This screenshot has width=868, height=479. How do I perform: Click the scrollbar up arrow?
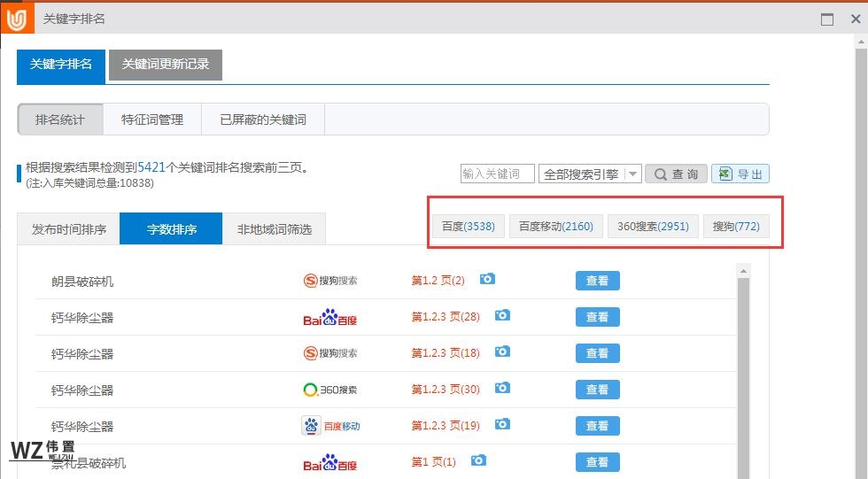tap(743, 271)
